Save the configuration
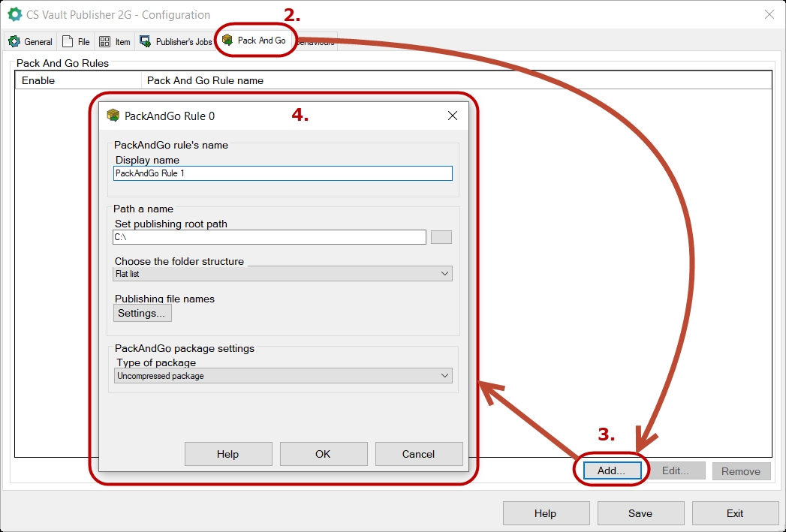 [640, 513]
